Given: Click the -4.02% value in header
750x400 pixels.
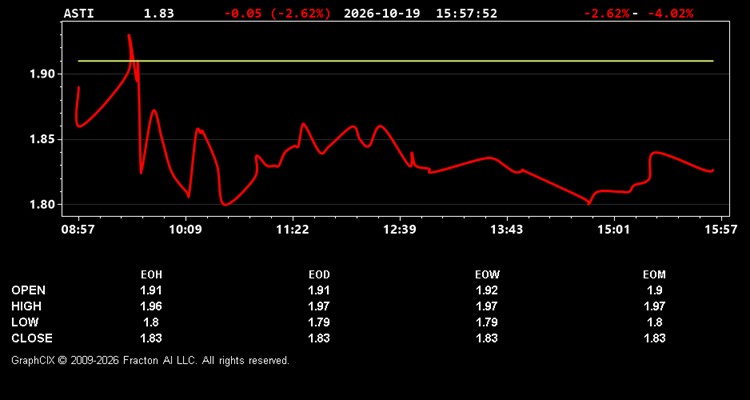Looking at the screenshot, I should [x=671, y=13].
